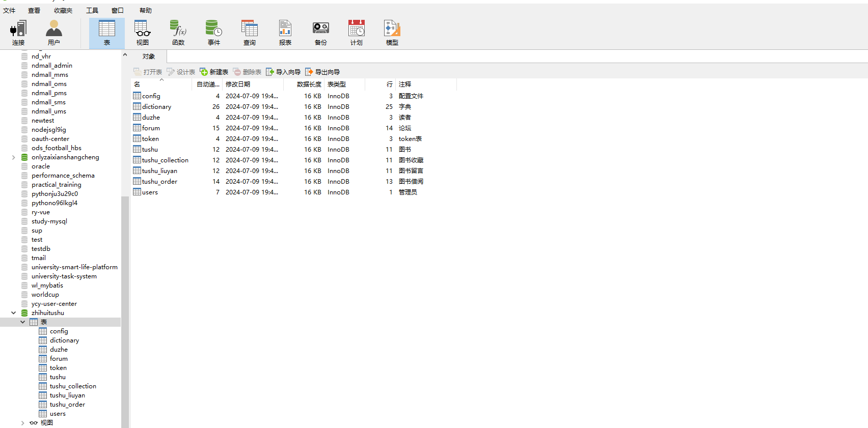Select tushu_liuyan table icon in object list
868x428 pixels.
click(x=137, y=170)
